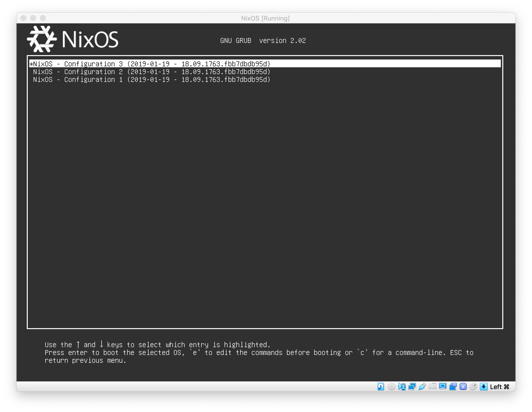Image resolution: width=532 pixels, height=412 pixels.
Task: Click the keyboard capture down-arrow indicator
Action: click(x=484, y=387)
